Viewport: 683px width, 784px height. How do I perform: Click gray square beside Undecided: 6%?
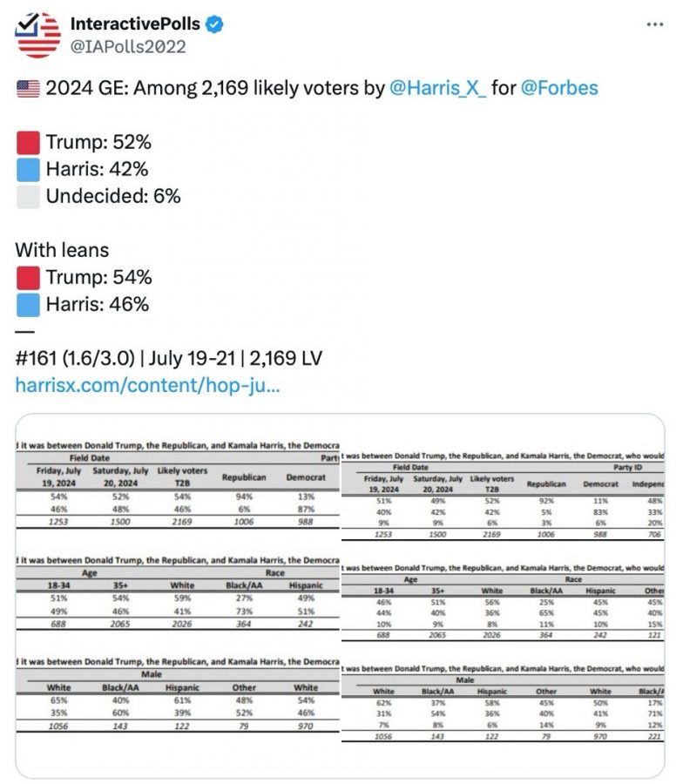click(28, 196)
